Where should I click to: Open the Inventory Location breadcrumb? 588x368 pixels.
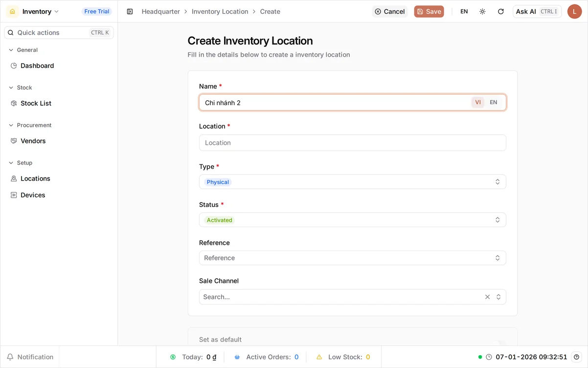pos(220,11)
